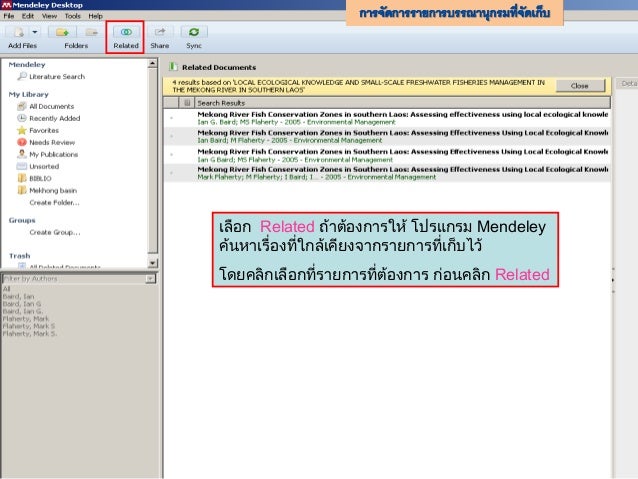638x479 pixels.
Task: Close the Related Documents results banner
Action: (580, 86)
